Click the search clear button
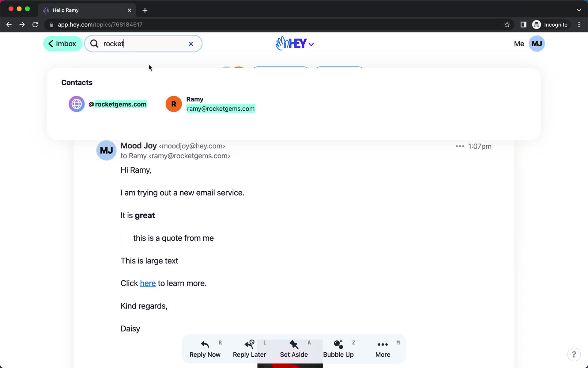The image size is (588, 368). click(191, 44)
